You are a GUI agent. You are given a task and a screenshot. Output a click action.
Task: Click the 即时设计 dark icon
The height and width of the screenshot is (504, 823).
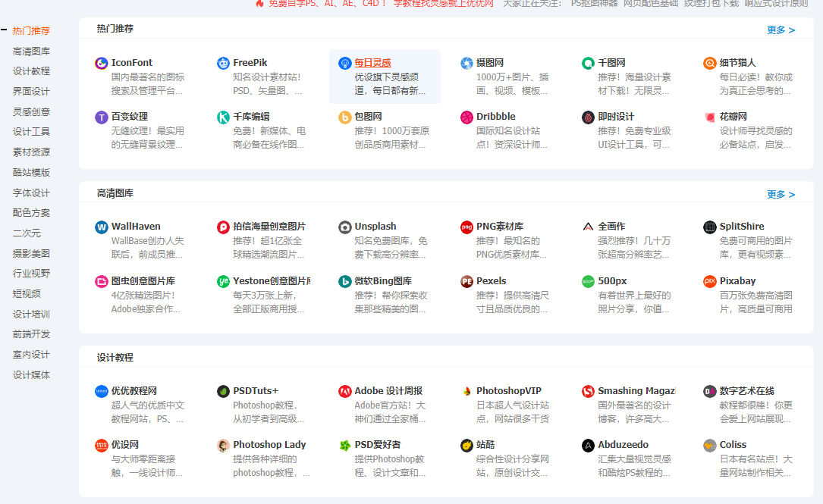(589, 117)
